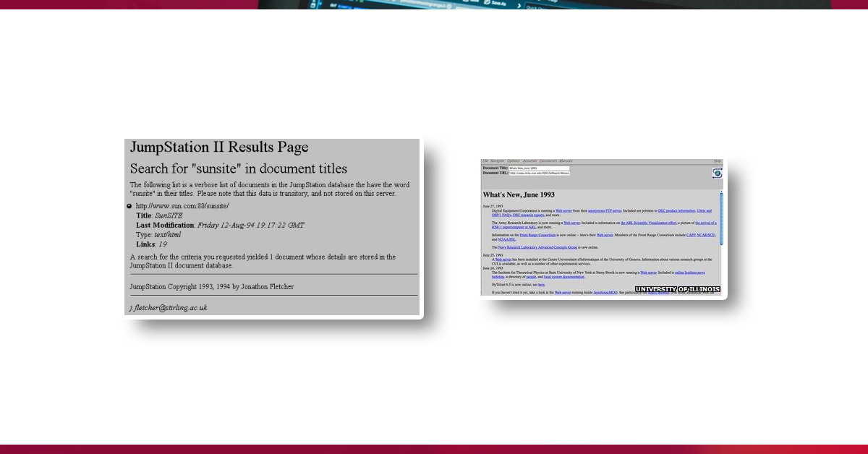The width and height of the screenshot is (868, 454).
Task: Click the Document URL input field
Action: [x=539, y=173]
